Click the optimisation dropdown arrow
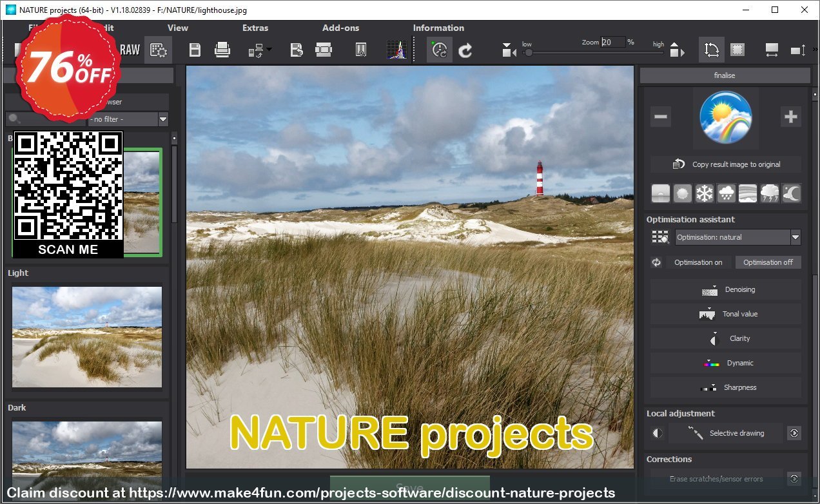Screen dimensions: 820x504 click(x=796, y=237)
